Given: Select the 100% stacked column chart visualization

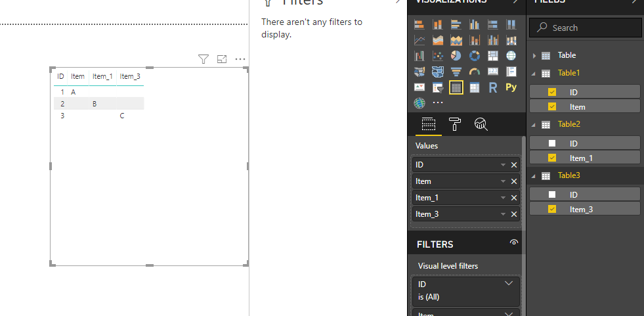Looking at the screenshot, I should 511,25.
